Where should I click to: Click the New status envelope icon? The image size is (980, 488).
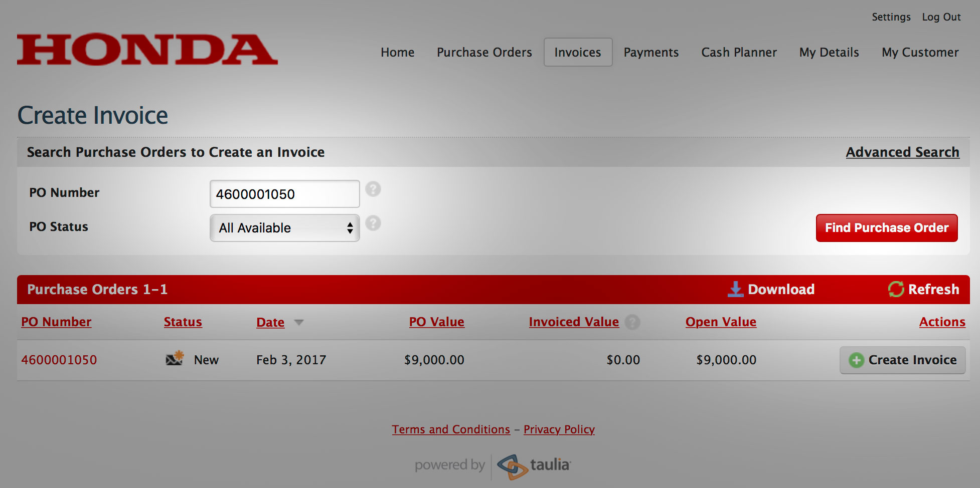click(x=175, y=359)
